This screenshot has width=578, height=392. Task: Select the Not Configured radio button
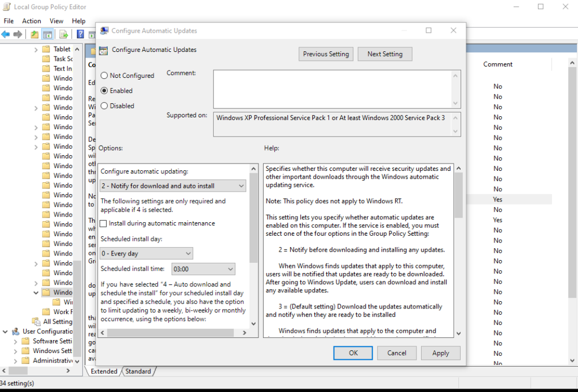point(104,76)
